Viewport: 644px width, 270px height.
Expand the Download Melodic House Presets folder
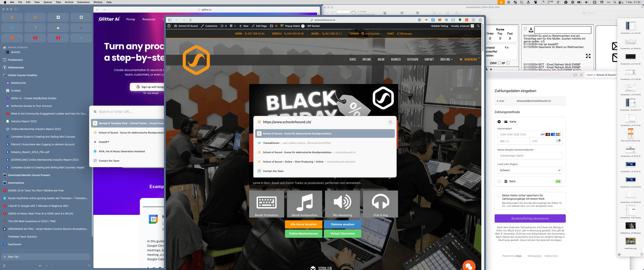pyautogui.click(x=29, y=175)
